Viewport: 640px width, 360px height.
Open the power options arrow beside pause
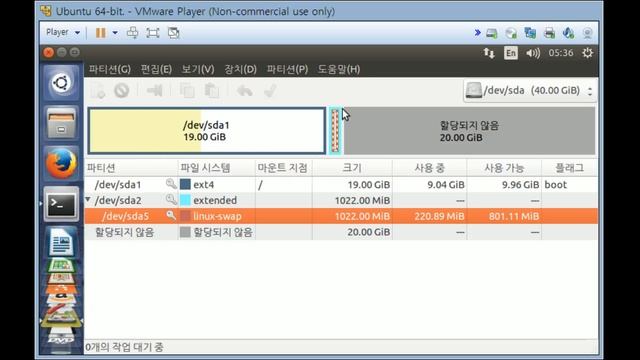point(115,33)
